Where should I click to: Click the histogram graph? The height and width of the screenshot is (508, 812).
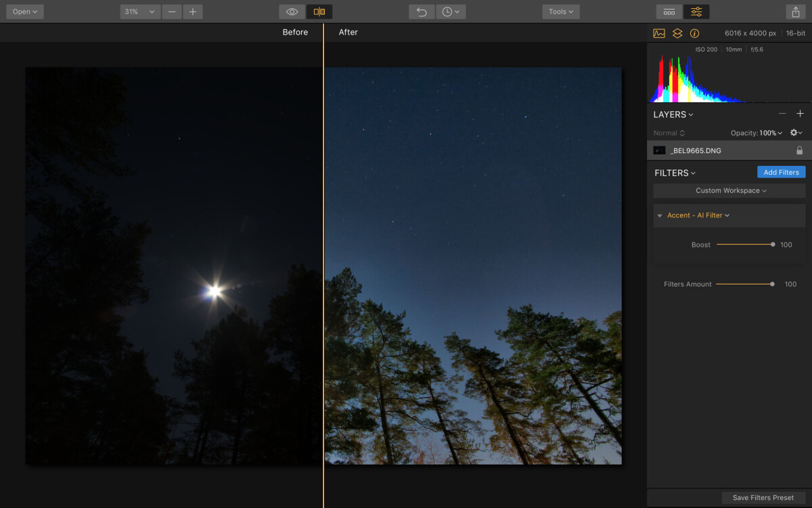(729, 79)
